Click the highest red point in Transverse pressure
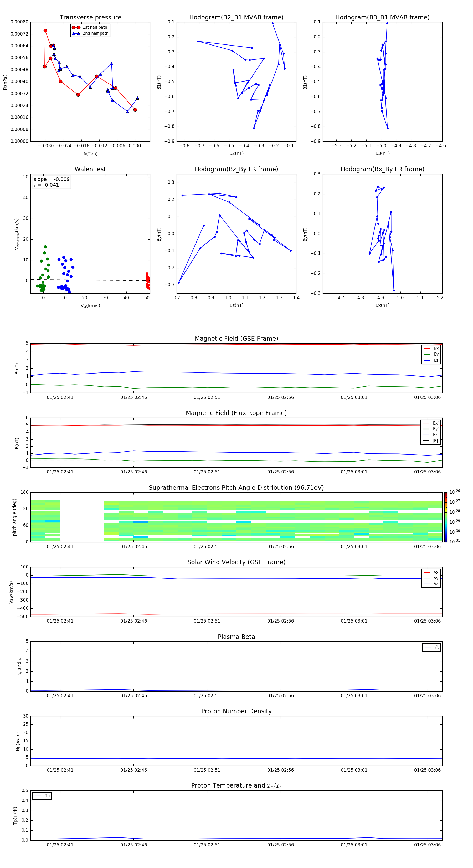Viewport: 473px width, 868px height. click(x=45, y=31)
